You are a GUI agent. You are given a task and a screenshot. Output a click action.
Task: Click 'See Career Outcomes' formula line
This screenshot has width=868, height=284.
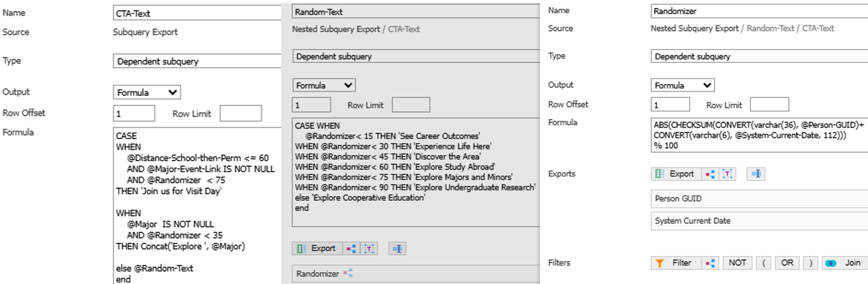(393, 136)
